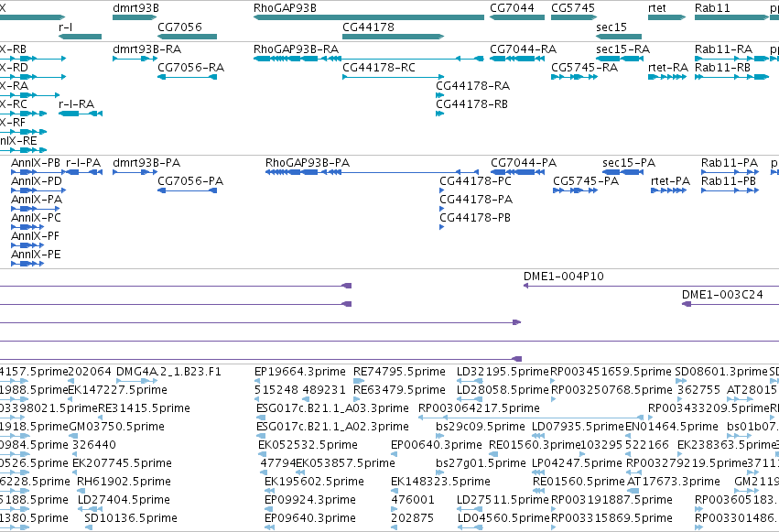Select the EP00640.3prime EST label

(437, 445)
